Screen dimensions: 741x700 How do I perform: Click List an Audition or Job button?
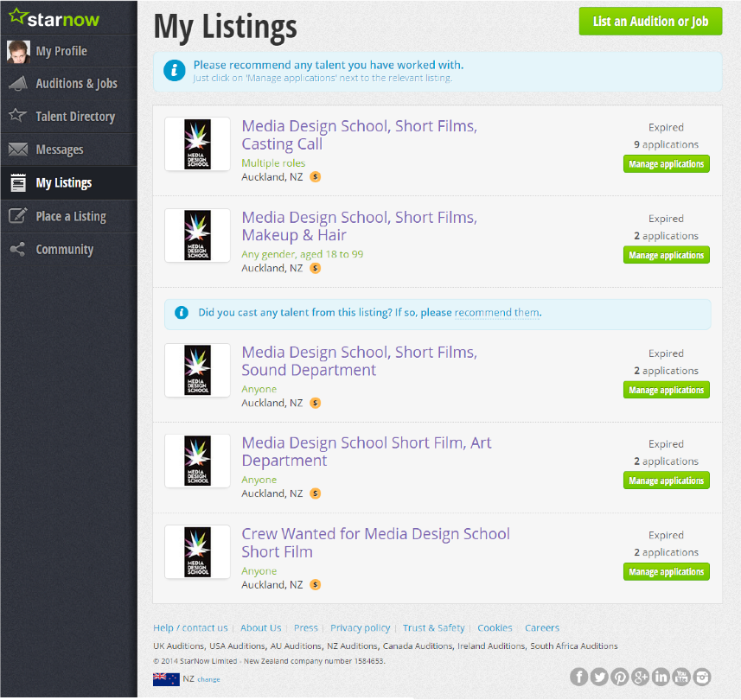pos(651,22)
